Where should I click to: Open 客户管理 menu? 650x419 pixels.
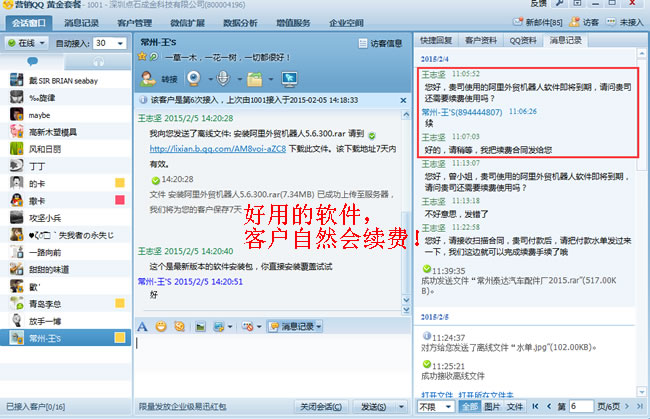(134, 23)
